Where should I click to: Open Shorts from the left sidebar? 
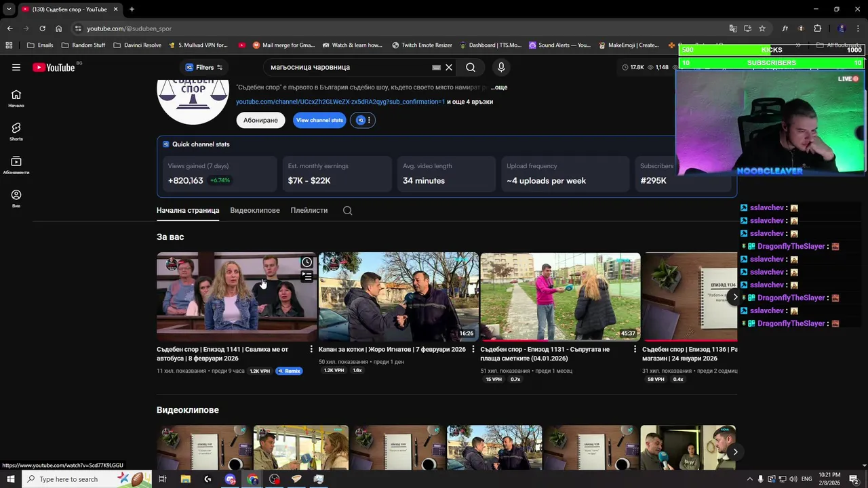[x=16, y=131]
